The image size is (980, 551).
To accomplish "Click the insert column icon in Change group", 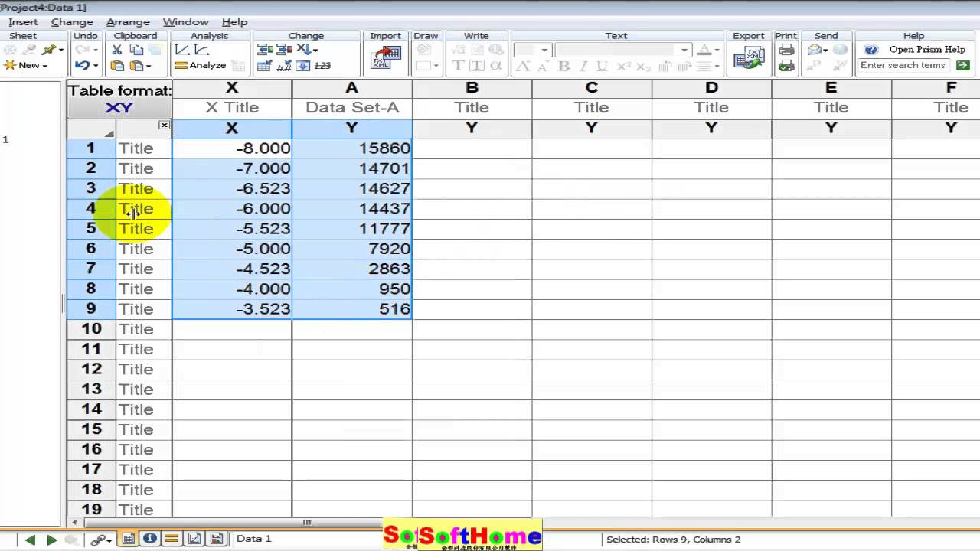I will (x=265, y=50).
